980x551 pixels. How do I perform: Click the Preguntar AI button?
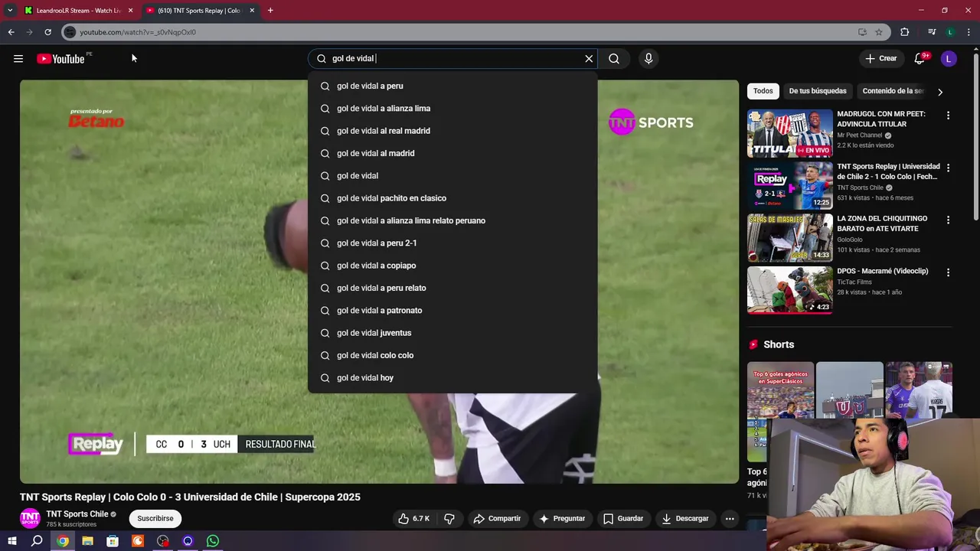tap(562, 519)
